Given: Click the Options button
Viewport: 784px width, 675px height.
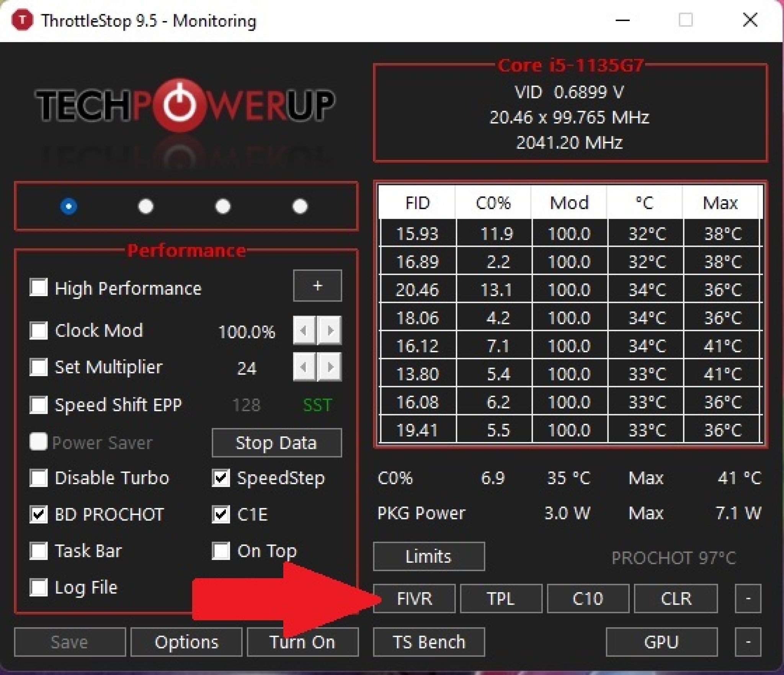Looking at the screenshot, I should pos(186,642).
